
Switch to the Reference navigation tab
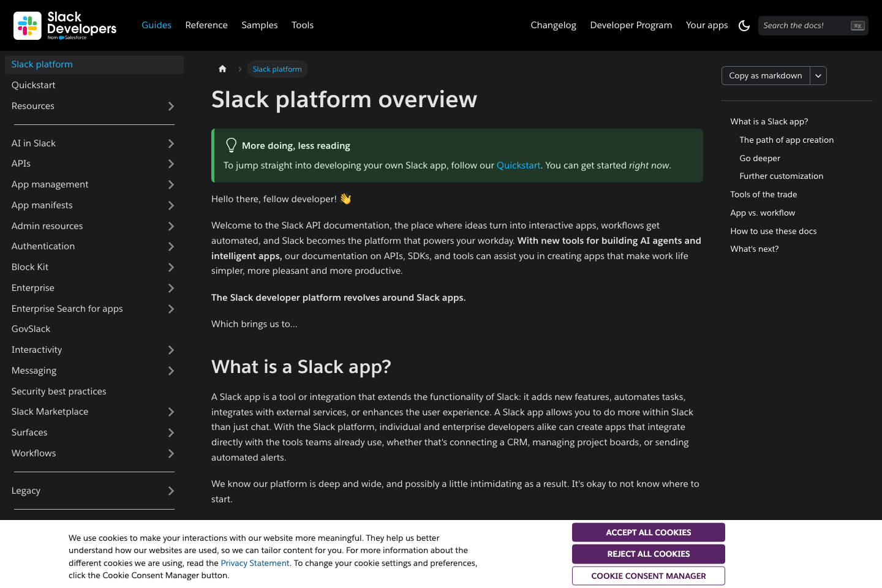(206, 25)
